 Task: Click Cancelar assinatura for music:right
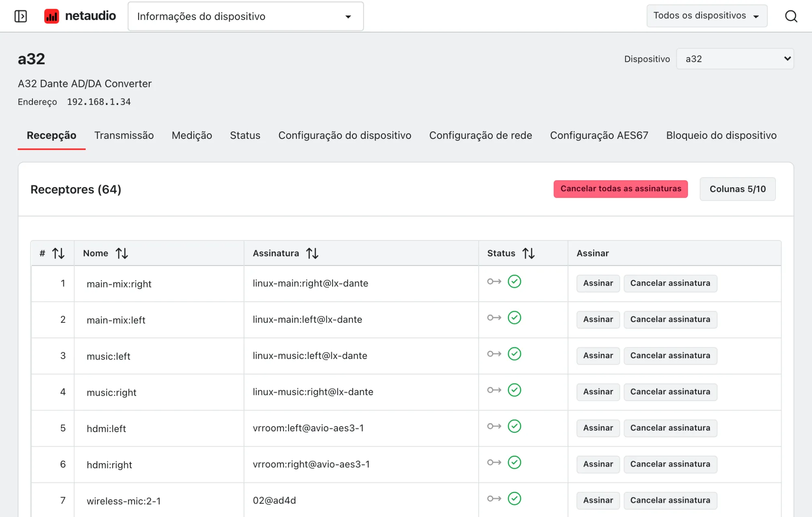(x=670, y=392)
